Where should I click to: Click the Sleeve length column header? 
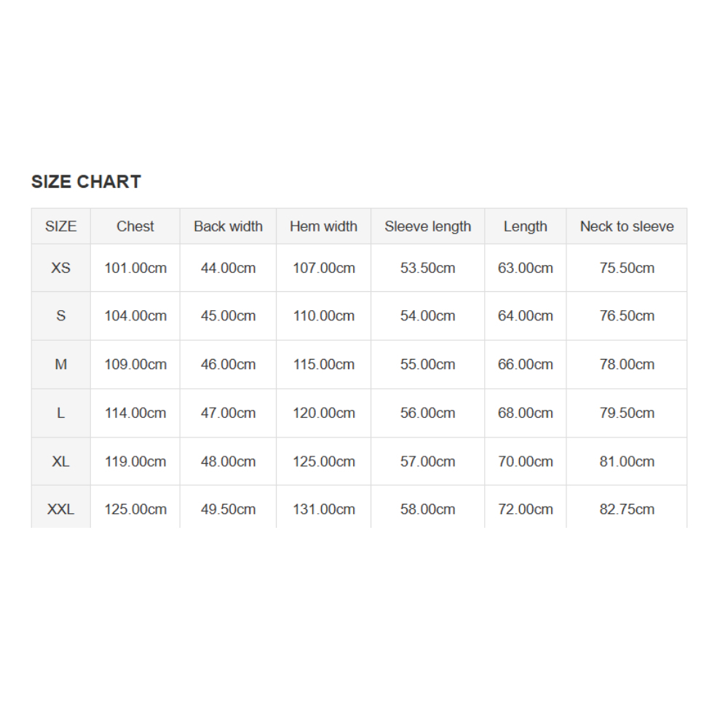[428, 226]
